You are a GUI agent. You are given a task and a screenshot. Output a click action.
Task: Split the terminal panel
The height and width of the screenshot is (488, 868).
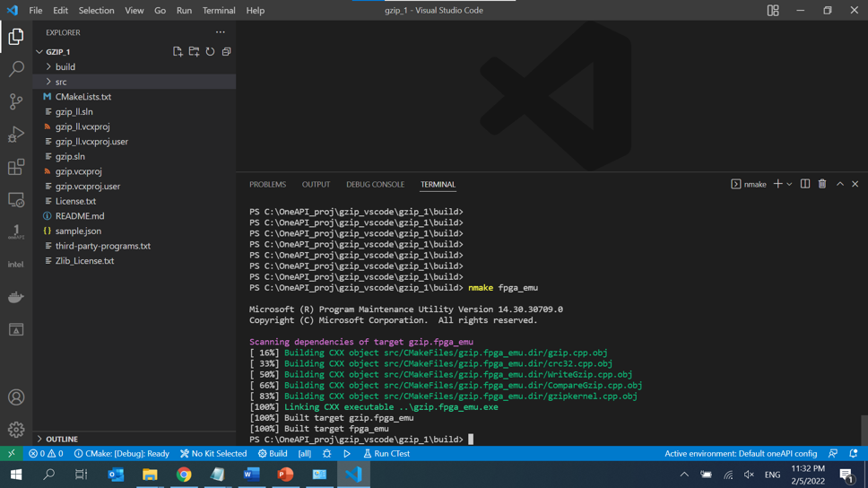coord(805,184)
